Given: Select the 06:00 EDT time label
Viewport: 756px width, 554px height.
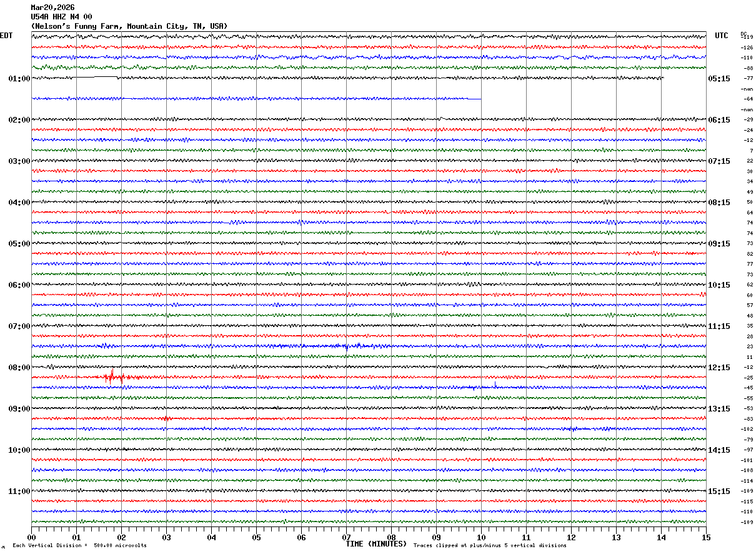Looking at the screenshot, I should pyautogui.click(x=19, y=285).
